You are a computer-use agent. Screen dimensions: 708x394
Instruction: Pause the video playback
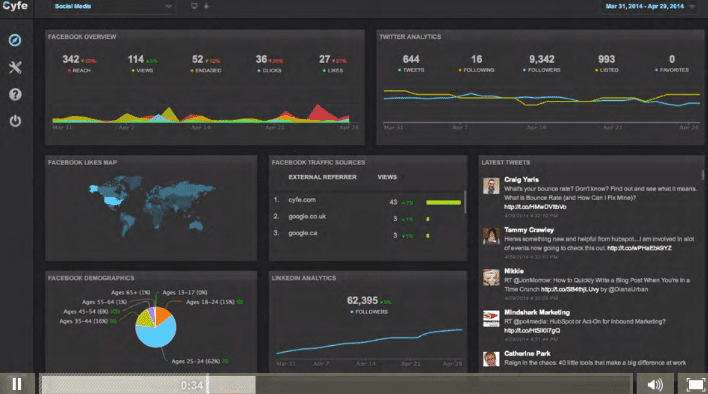[17, 384]
